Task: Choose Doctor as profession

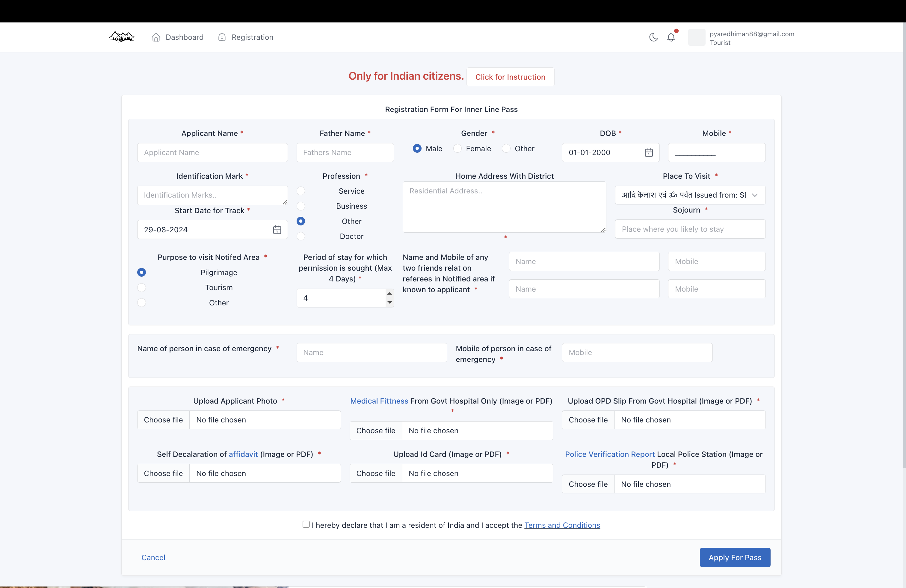Action: pyautogui.click(x=301, y=236)
